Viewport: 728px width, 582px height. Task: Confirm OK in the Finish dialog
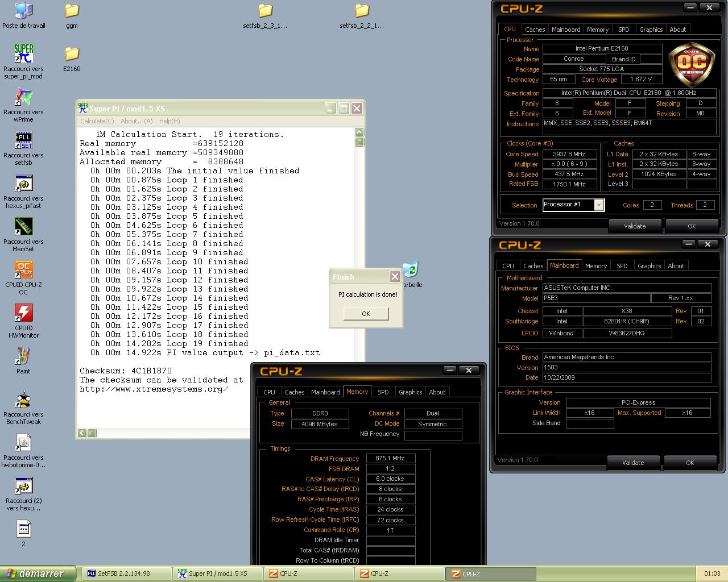(366, 314)
